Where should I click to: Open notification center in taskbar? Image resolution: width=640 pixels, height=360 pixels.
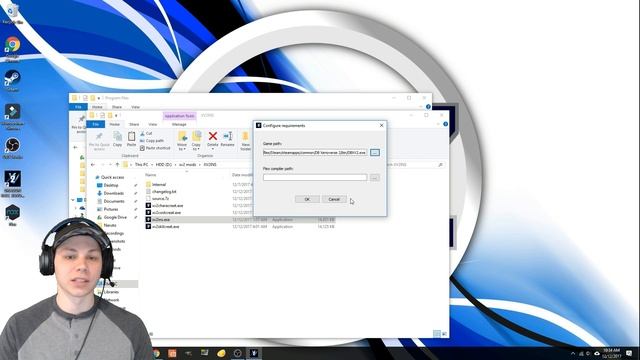(x=629, y=353)
